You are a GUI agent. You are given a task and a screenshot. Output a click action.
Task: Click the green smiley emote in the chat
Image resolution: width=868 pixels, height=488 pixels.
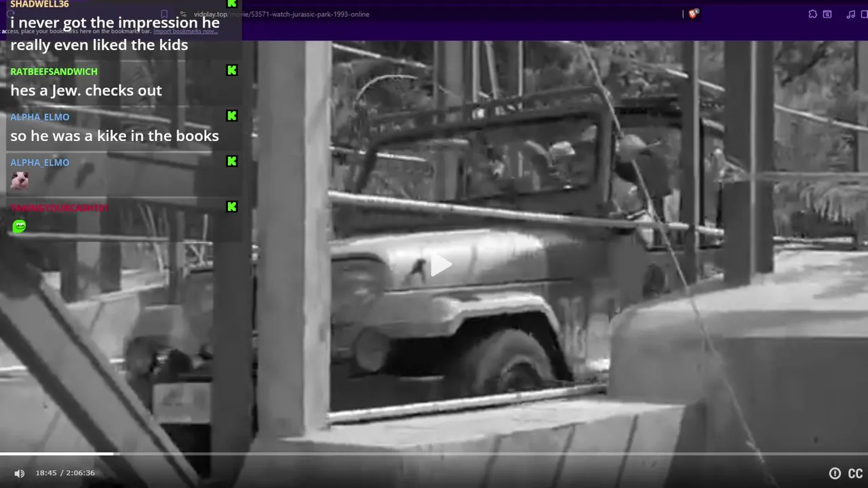[x=19, y=226]
